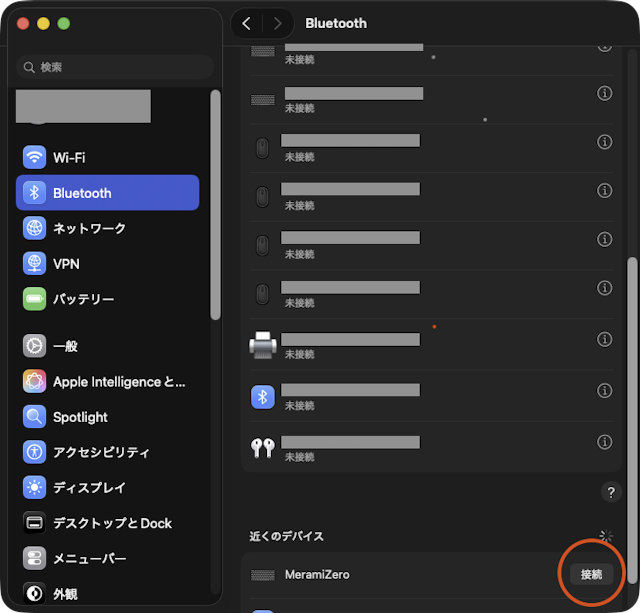Click the ディスプレイ sun icon
Viewport: 640px width, 613px height.
tap(34, 487)
